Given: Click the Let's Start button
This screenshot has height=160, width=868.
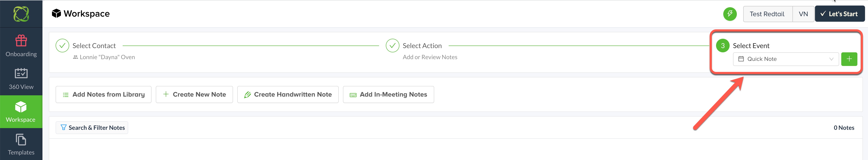Looking at the screenshot, I should coord(839,14).
